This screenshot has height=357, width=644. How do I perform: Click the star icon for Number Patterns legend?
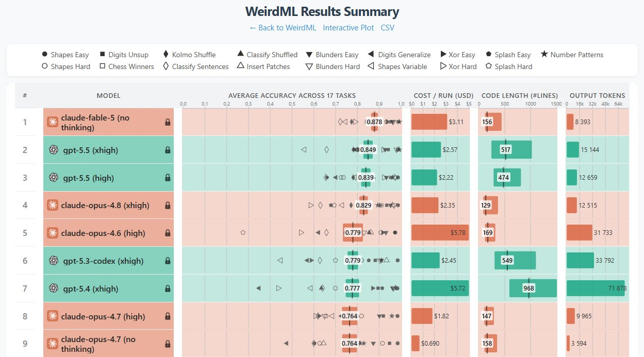(544, 54)
